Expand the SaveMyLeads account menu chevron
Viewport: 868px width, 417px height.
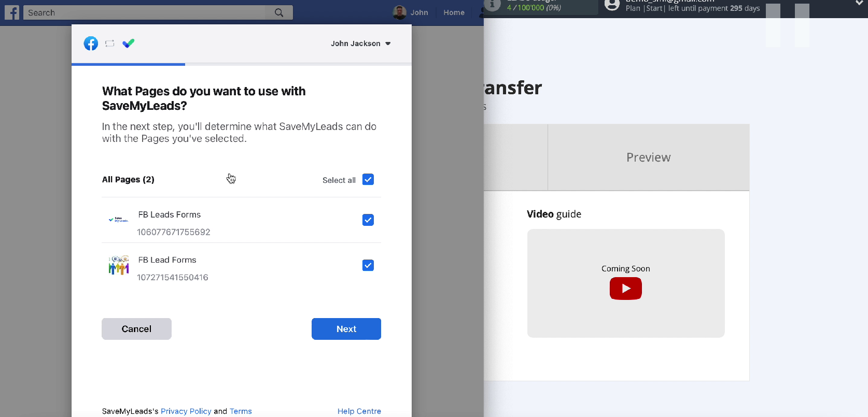click(859, 3)
